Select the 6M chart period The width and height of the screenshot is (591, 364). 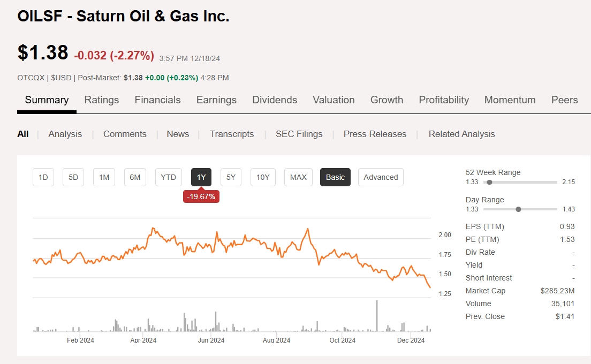pos(135,177)
